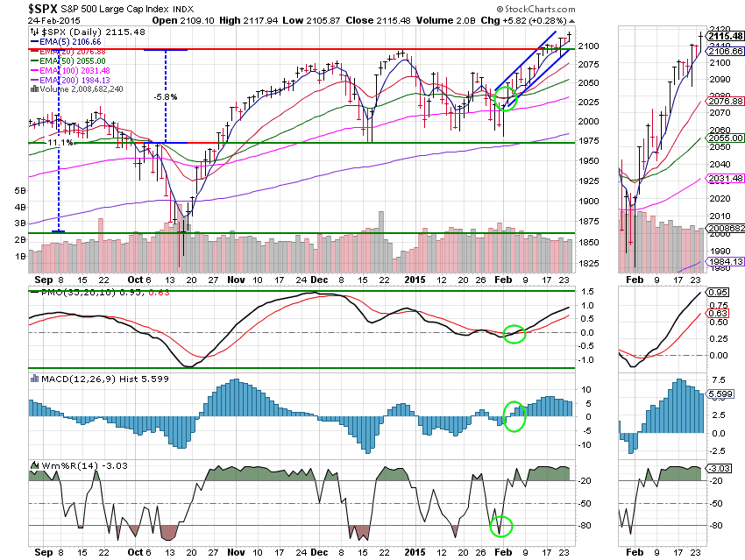This screenshot has height=560, width=745.
Task: Click the Volume 2.0B header value
Action: point(446,20)
